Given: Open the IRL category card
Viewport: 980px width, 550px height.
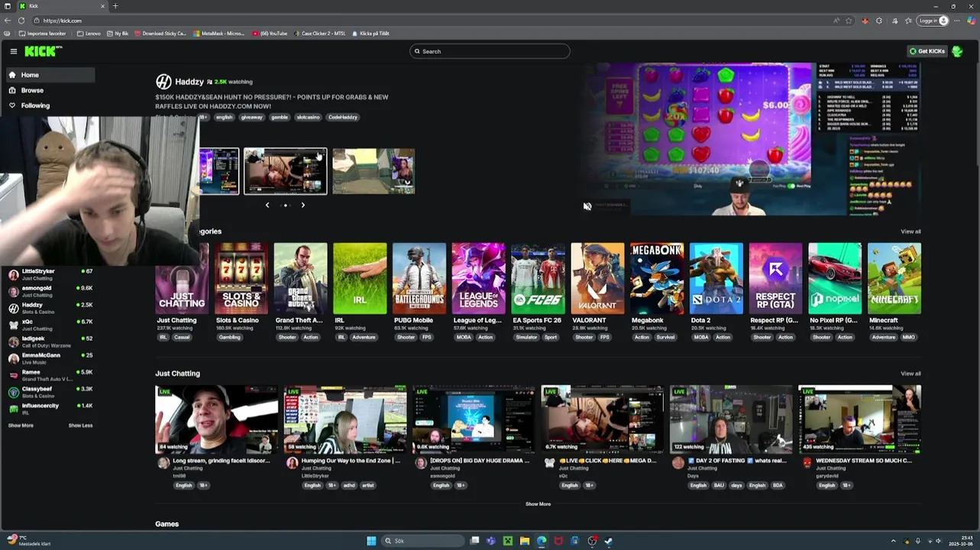Looking at the screenshot, I should [360, 279].
